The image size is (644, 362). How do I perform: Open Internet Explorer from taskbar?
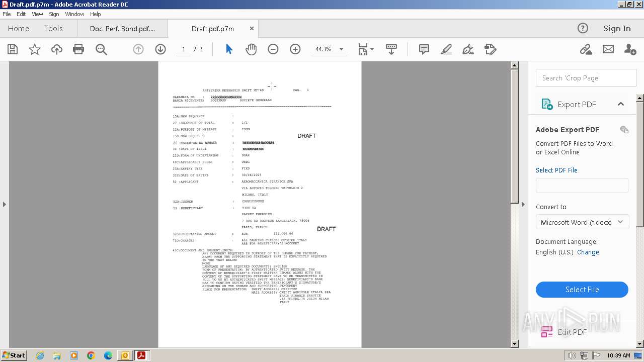point(40,355)
